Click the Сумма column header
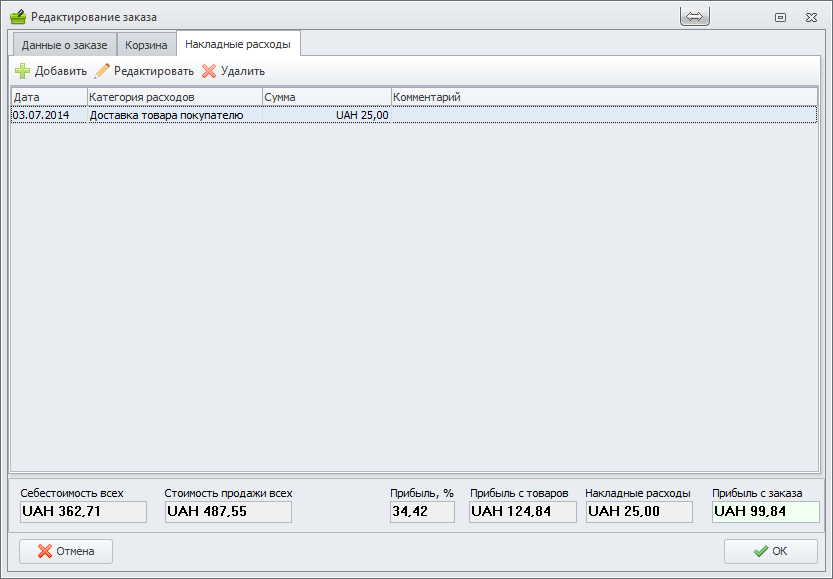This screenshot has height=579, width=833. pos(326,97)
